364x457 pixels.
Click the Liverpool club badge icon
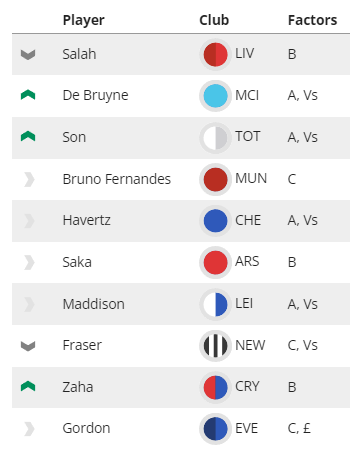(215, 54)
